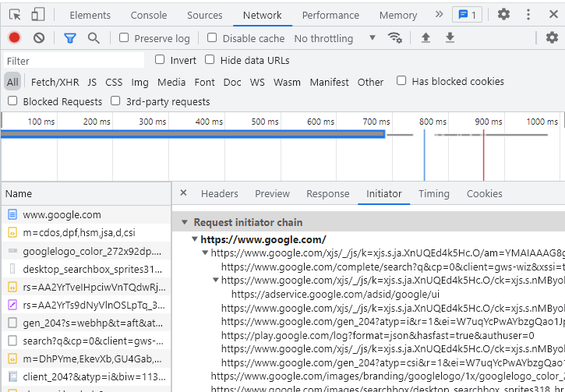Screen dimensions: 565x392
Task: Open the Response tab
Action: point(328,194)
